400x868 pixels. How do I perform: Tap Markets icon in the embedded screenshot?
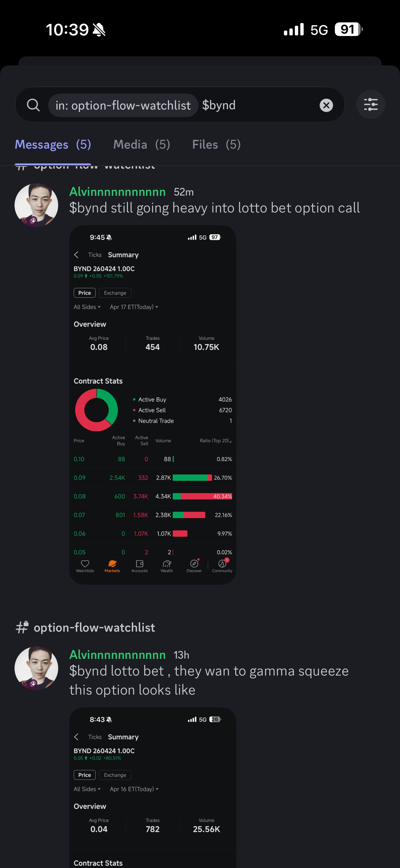click(112, 566)
